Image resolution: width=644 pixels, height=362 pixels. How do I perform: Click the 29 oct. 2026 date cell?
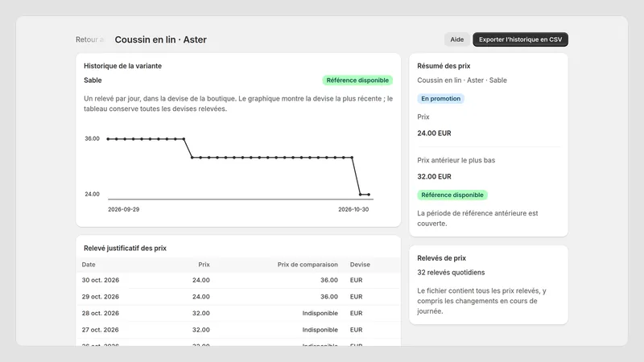click(x=100, y=296)
